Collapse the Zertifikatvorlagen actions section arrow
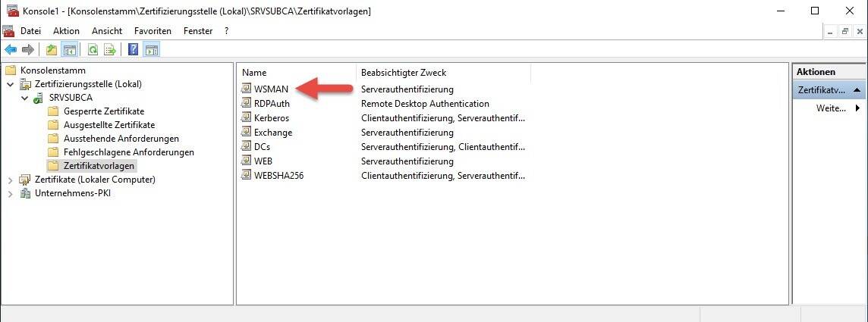The height and width of the screenshot is (322, 868). pos(856,90)
